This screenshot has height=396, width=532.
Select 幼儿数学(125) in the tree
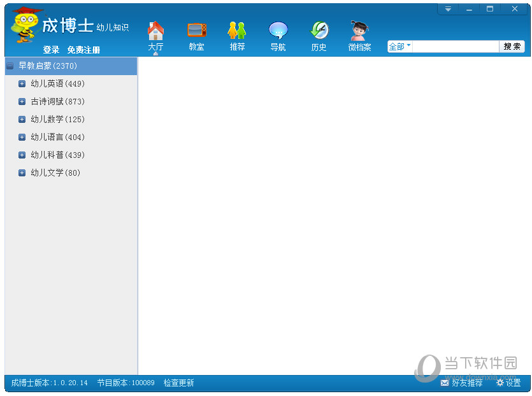[58, 119]
